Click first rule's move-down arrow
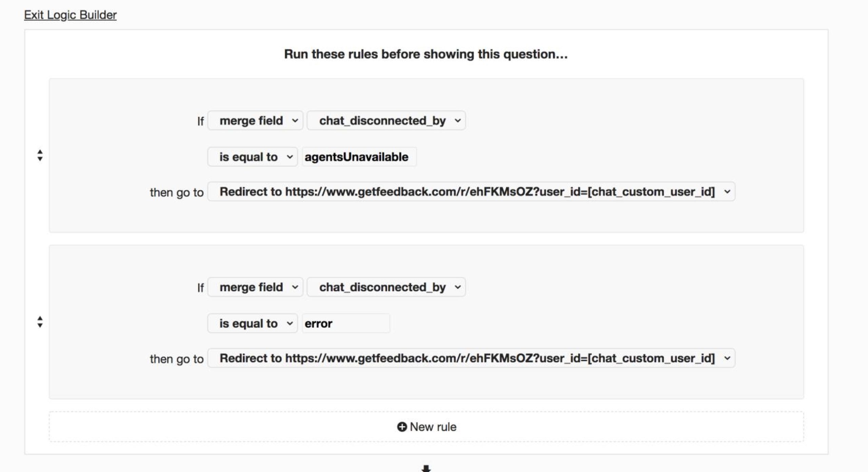 (40, 159)
